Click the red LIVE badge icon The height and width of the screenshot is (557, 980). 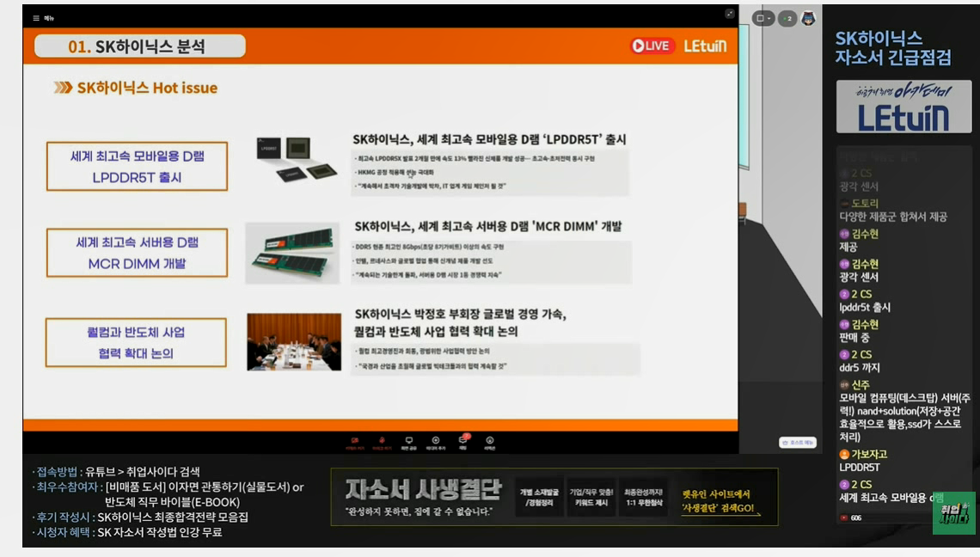coord(652,46)
